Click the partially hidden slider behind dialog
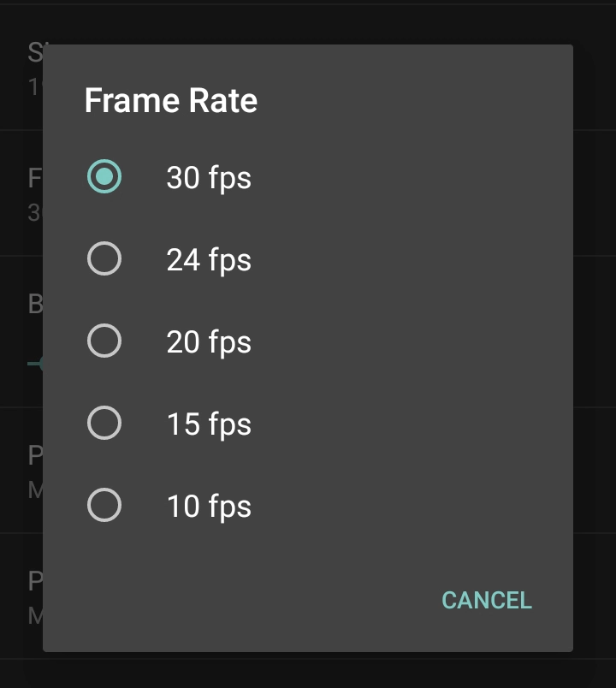616x688 pixels. pos(34,364)
